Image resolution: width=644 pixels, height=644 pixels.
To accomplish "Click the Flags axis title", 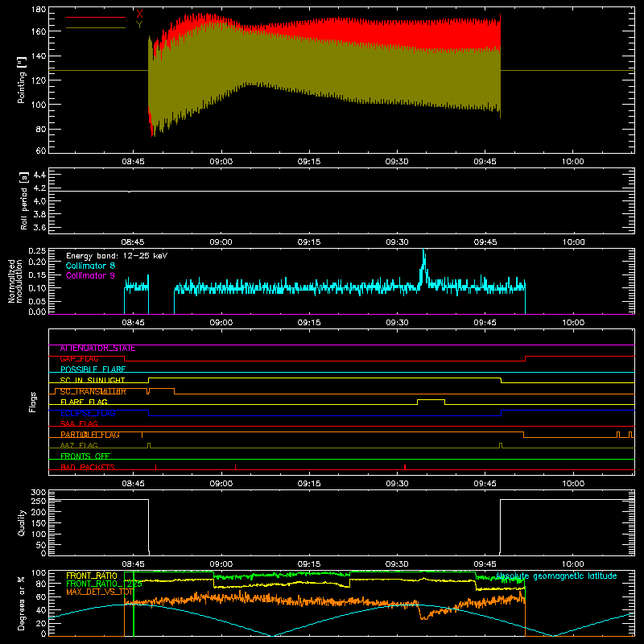I will (x=33, y=402).
